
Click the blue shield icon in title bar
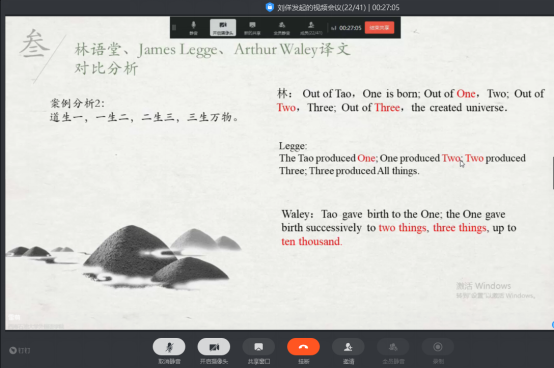point(270,7)
